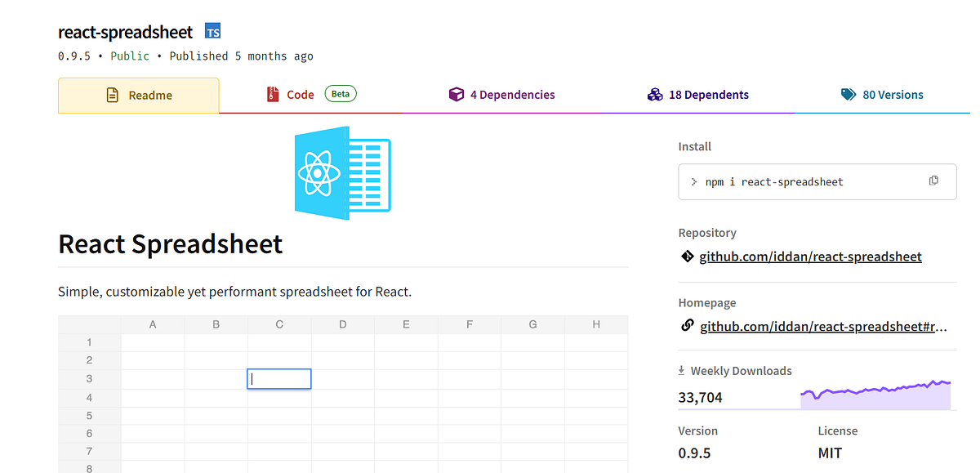Click the network icon on Dependents tab
Image resolution: width=980 pixels, height=473 pixels.
pyautogui.click(x=655, y=94)
